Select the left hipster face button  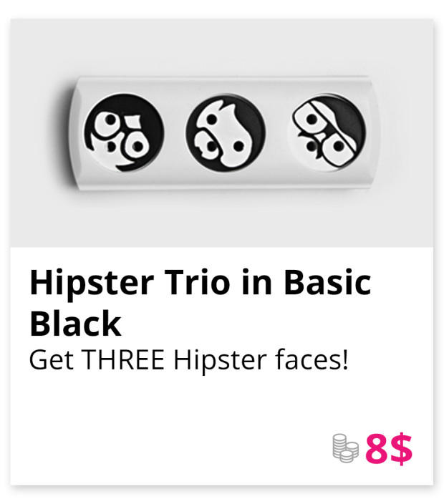(x=124, y=132)
